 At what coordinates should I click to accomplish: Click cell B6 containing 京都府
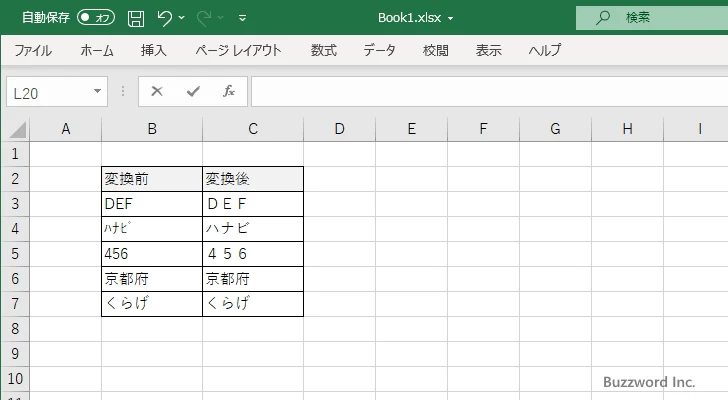[152, 279]
